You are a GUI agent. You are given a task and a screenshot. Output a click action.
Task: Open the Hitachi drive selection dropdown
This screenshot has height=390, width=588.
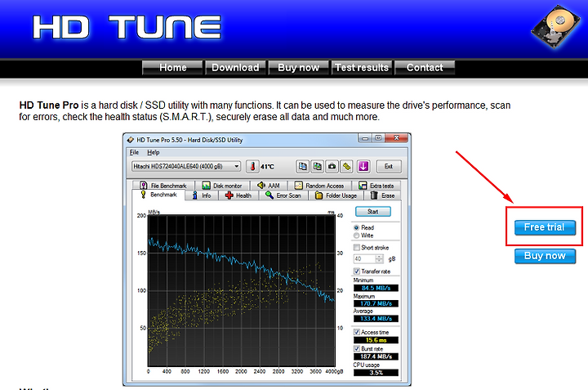[x=186, y=166]
